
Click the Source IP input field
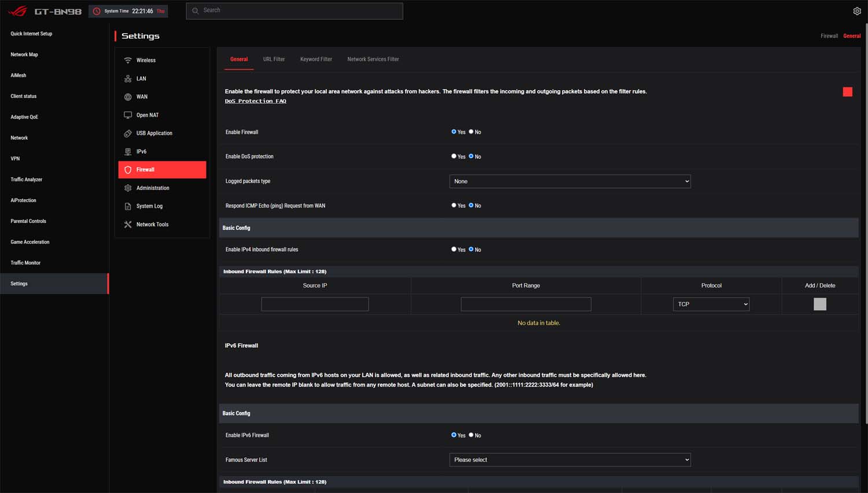[x=315, y=304]
